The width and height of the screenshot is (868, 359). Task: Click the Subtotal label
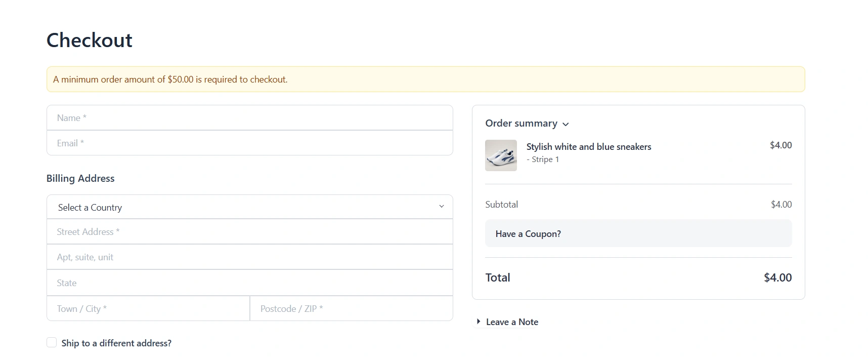pos(501,204)
